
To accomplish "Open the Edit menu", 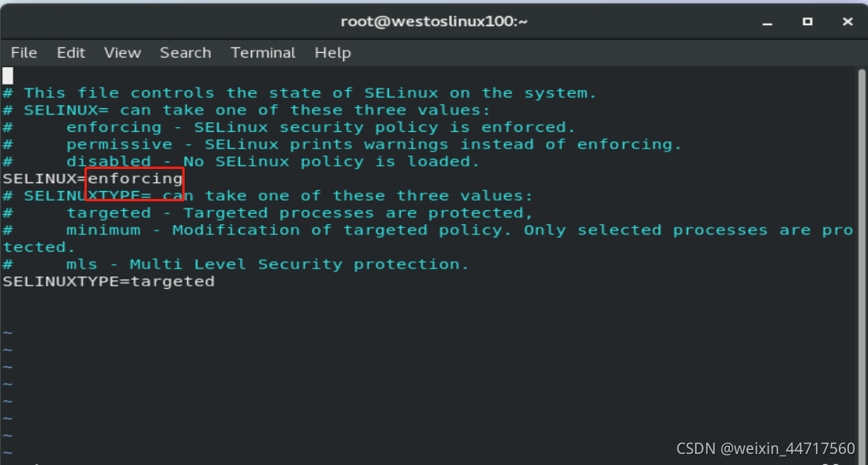I will 70,53.
